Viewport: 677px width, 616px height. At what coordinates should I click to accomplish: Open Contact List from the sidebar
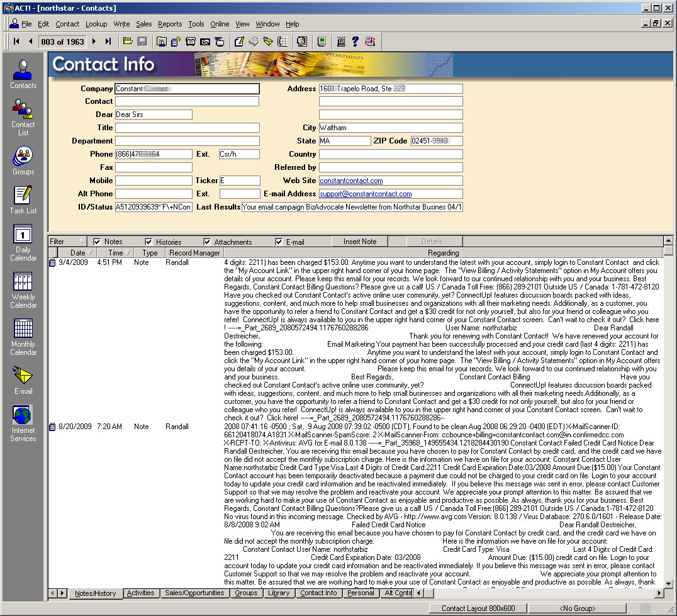[x=23, y=118]
